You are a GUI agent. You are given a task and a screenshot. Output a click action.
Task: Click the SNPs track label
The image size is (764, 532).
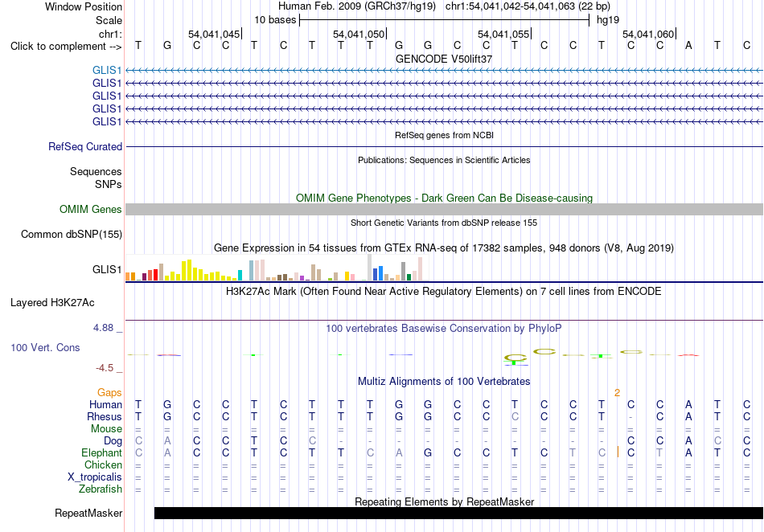[x=109, y=184]
